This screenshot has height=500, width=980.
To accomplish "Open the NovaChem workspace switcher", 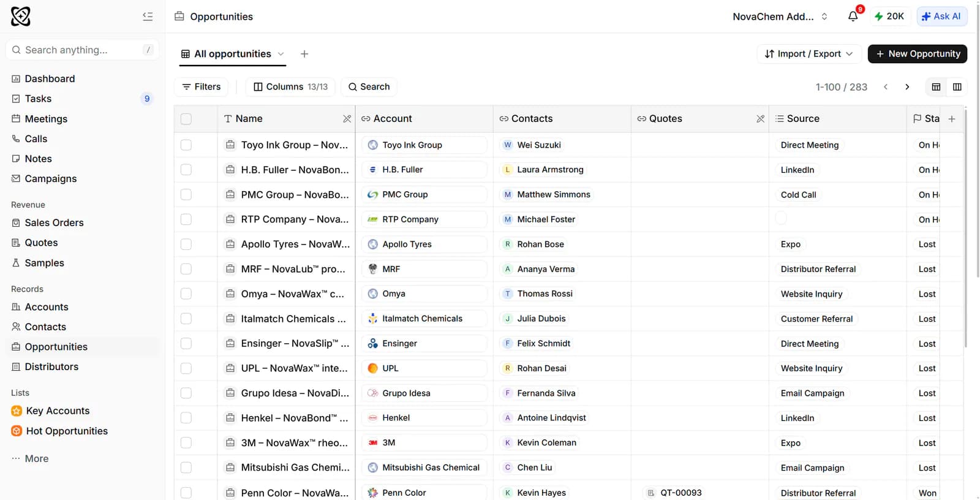I will [x=780, y=17].
